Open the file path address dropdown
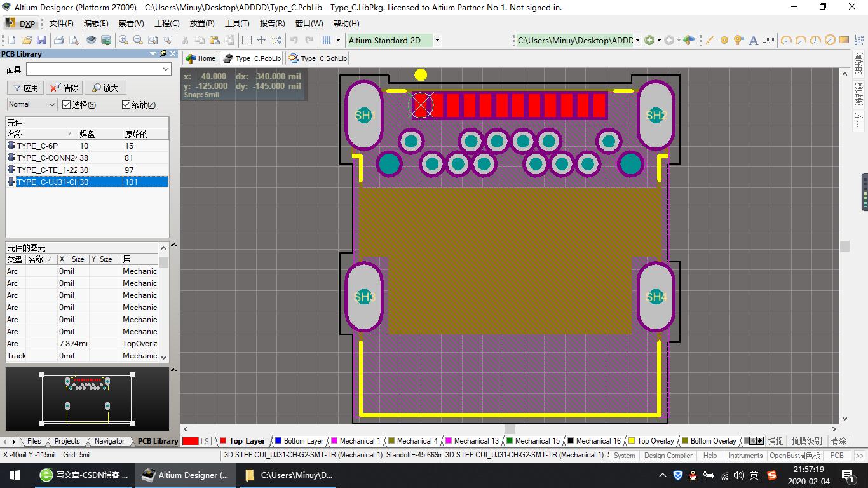 point(637,40)
